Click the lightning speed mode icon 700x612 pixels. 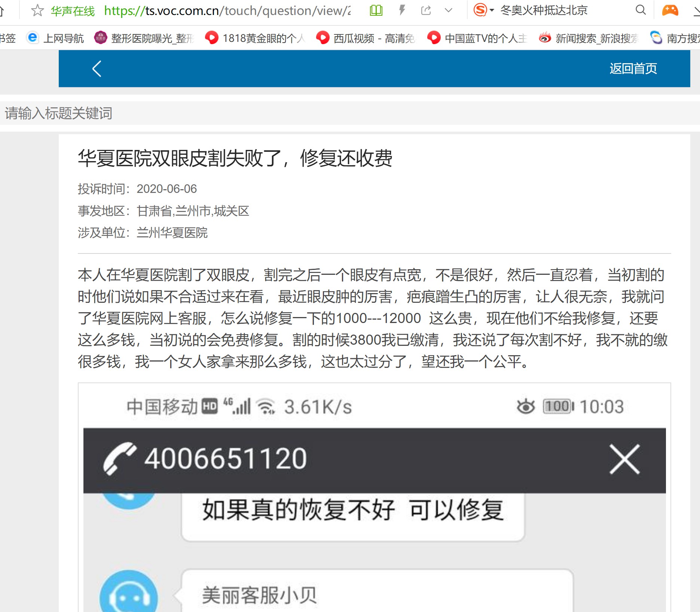point(402,10)
